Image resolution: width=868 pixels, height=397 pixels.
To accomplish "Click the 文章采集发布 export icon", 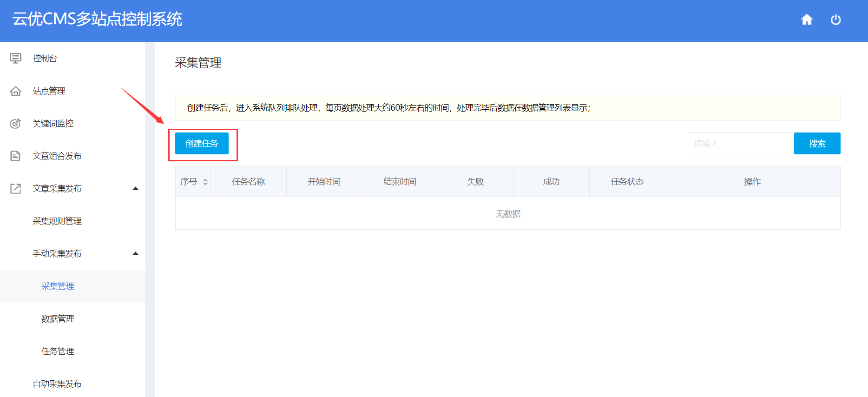I will click(x=15, y=188).
